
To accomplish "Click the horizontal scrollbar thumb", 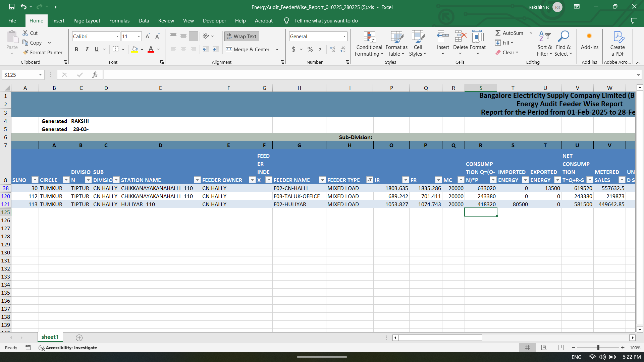I will [x=440, y=338].
